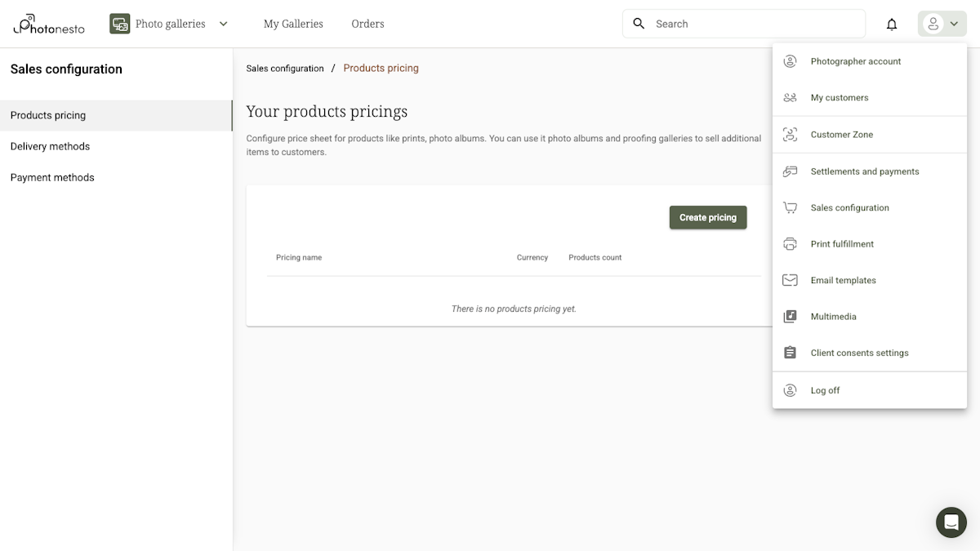
Task: Switch to the Orders page
Action: [367, 24]
